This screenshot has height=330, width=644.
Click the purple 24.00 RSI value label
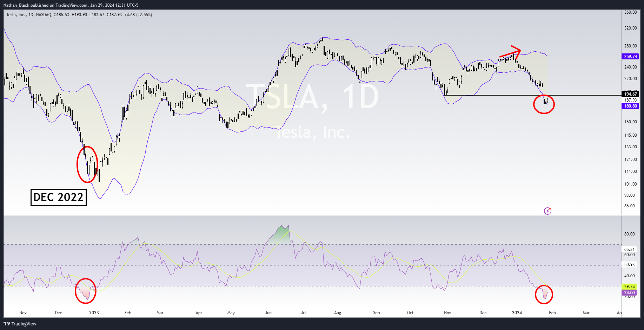coord(629,293)
